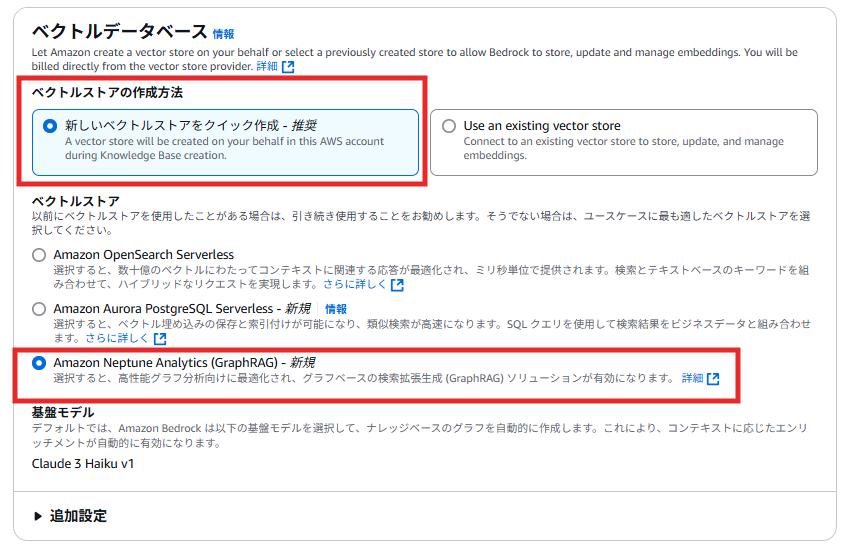Image resolution: width=862 pixels, height=546 pixels.
Task: Open 詳細 link under vector database description
Action: [267, 67]
